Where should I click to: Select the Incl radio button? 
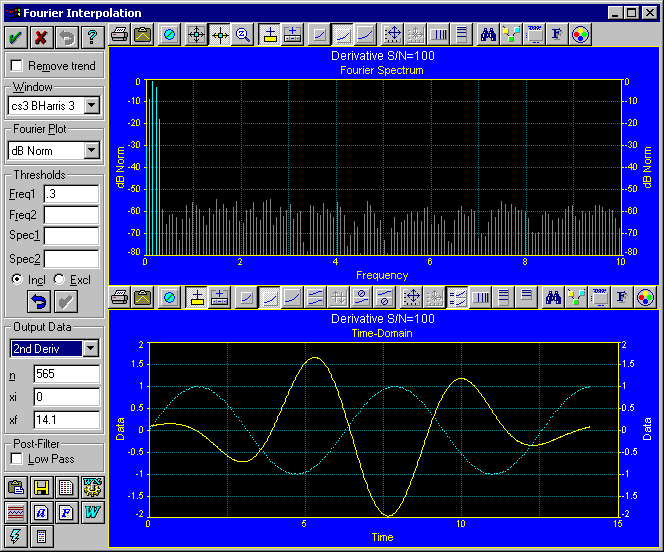(x=17, y=279)
